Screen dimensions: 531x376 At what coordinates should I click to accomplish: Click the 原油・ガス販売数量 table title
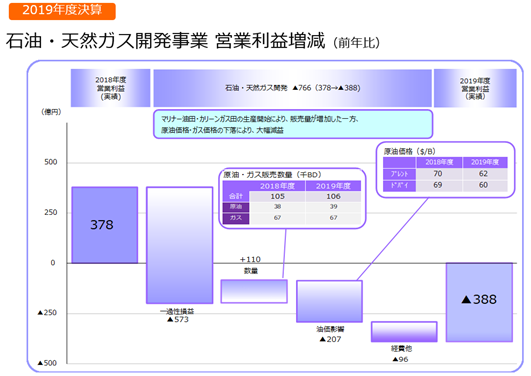[272, 175]
